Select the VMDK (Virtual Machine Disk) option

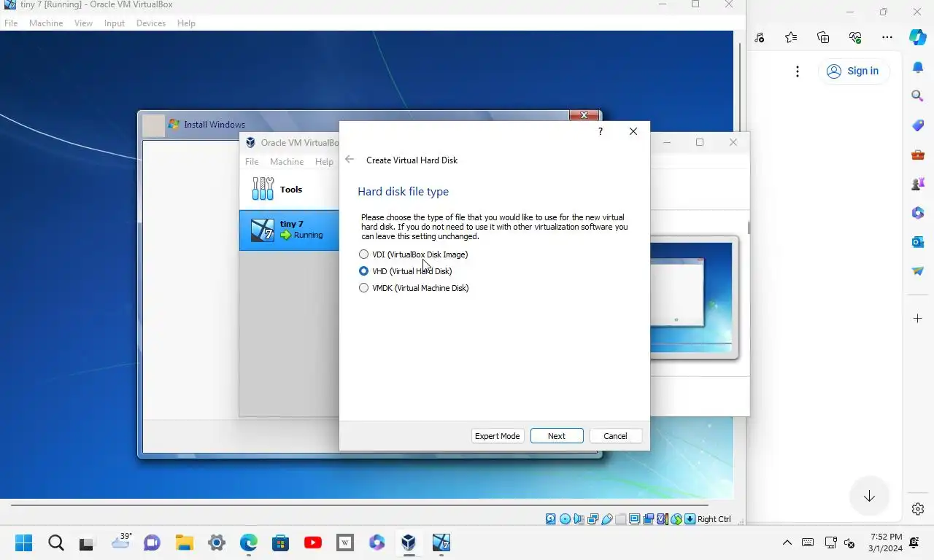click(x=414, y=288)
